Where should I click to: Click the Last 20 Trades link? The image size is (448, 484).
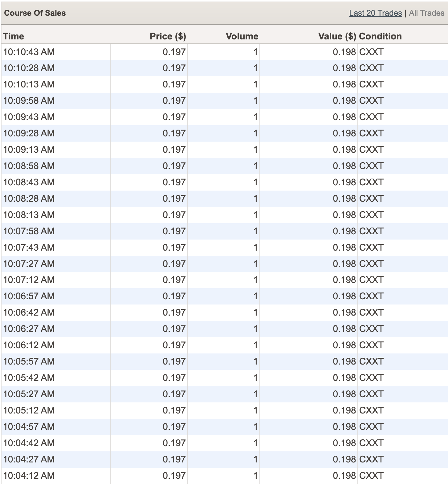tap(375, 13)
